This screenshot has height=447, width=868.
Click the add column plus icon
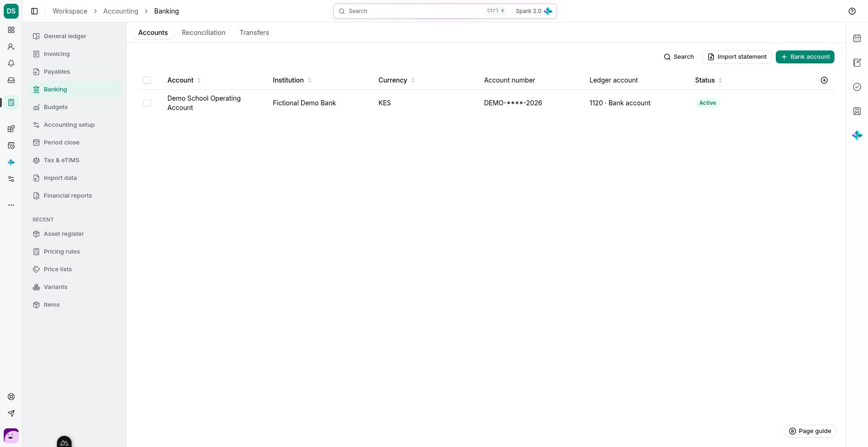(x=824, y=80)
